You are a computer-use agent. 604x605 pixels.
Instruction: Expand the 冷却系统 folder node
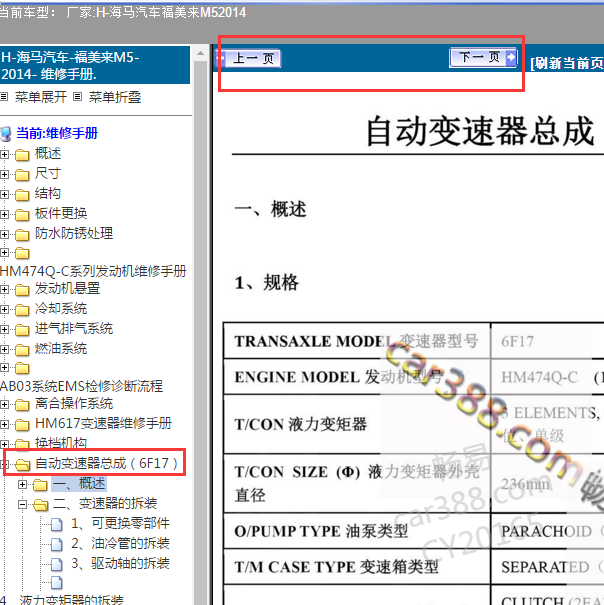coord(4,309)
